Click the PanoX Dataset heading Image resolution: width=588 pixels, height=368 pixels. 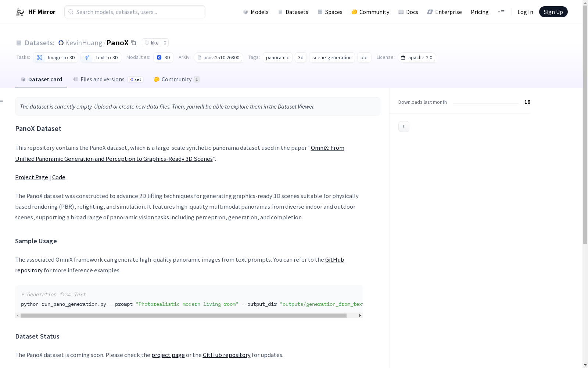(x=38, y=129)
